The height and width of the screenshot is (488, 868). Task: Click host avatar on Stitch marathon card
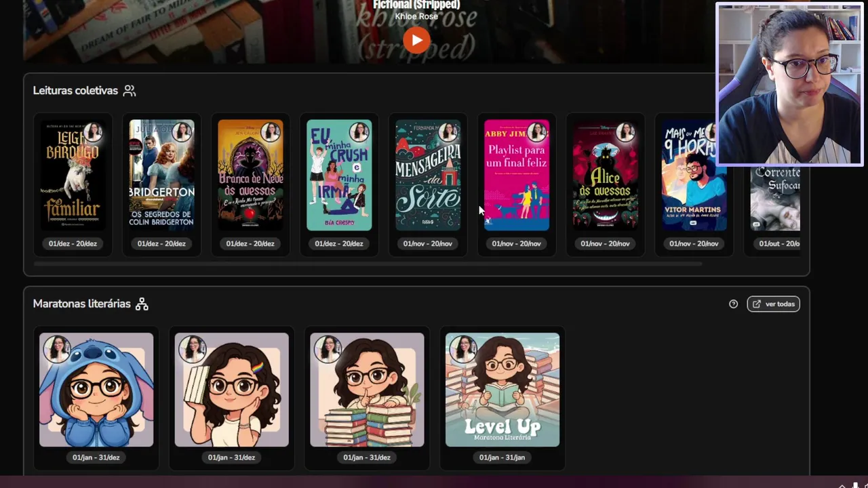click(56, 349)
